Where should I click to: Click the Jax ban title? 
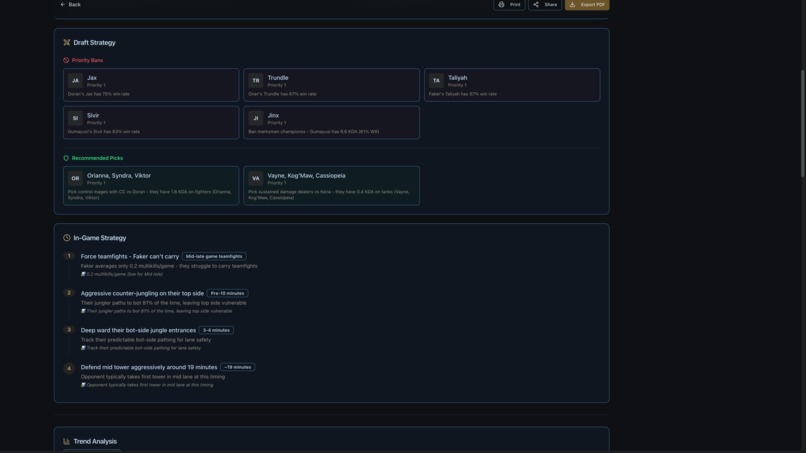coord(92,78)
